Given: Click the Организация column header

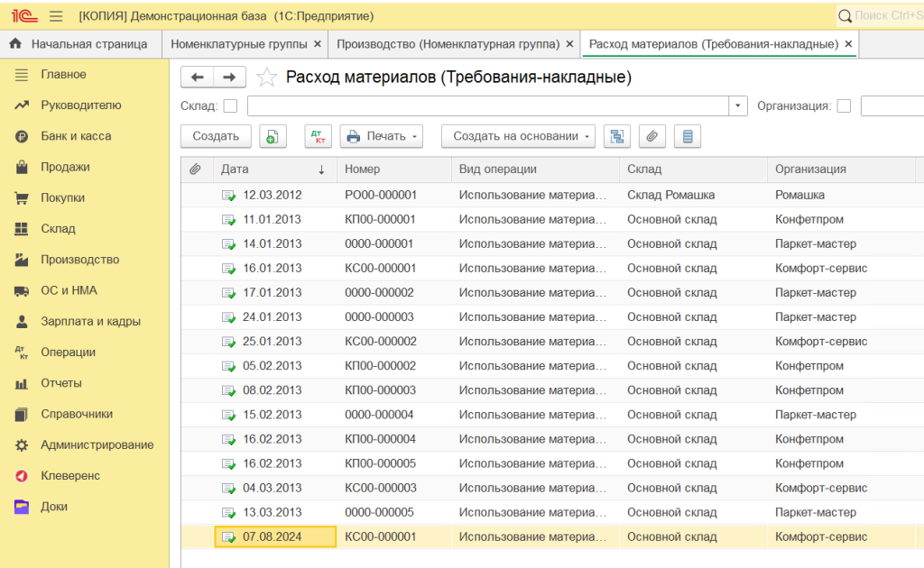Looking at the screenshot, I should coord(842,169).
